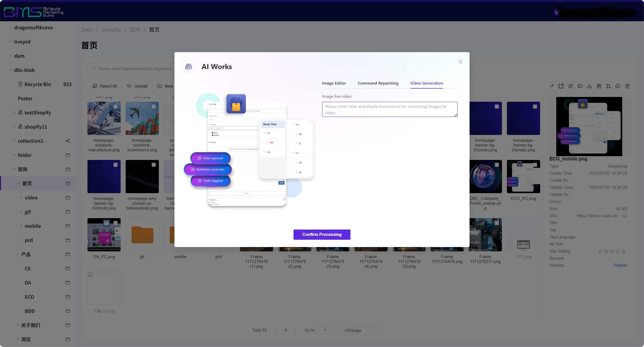Focus the Image live video instructions field
The image size is (644, 347).
point(389,109)
